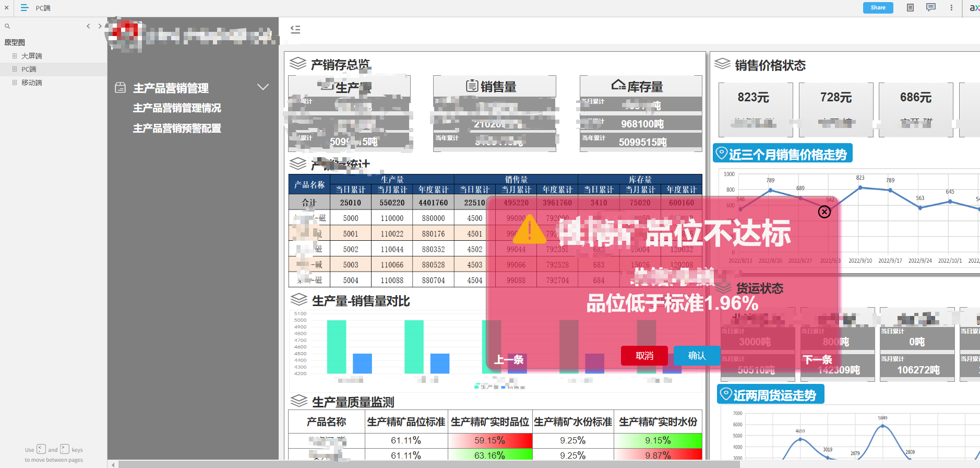Click the 823 data point on price chart

[x=860, y=187]
